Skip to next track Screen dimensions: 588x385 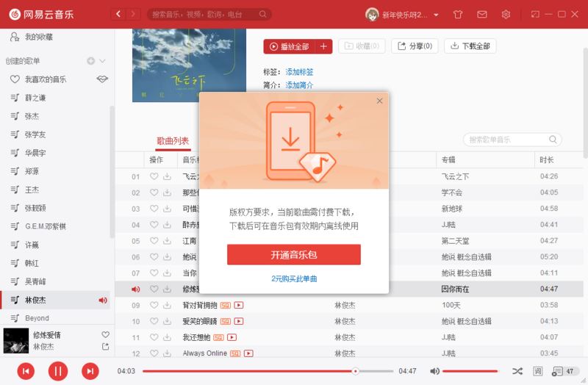(x=90, y=371)
